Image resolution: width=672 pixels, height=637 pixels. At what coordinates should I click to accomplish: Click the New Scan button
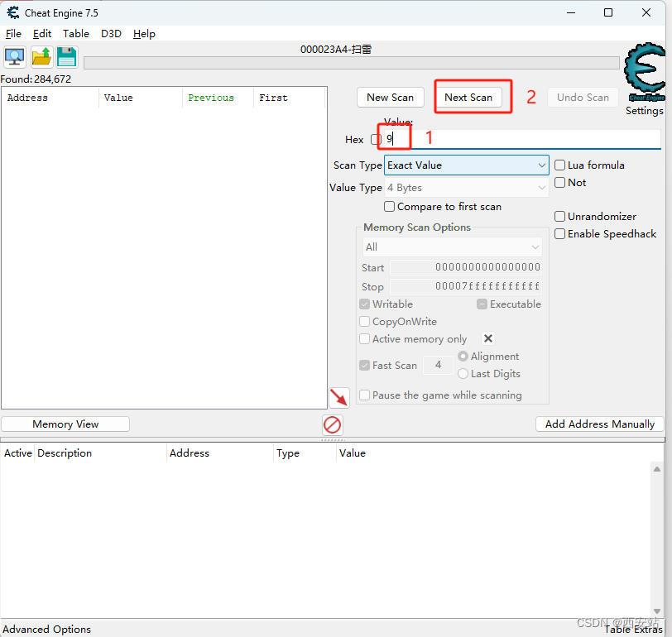(x=391, y=98)
